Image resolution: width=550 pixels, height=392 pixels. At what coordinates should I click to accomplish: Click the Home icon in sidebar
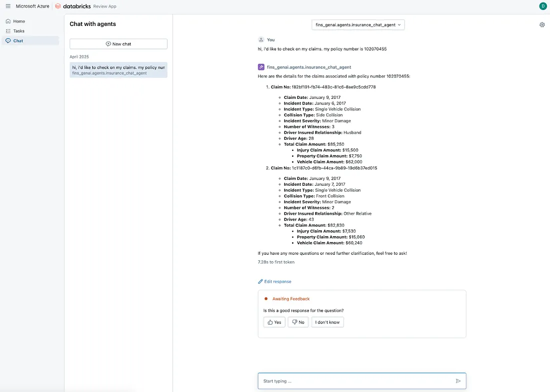(8, 21)
